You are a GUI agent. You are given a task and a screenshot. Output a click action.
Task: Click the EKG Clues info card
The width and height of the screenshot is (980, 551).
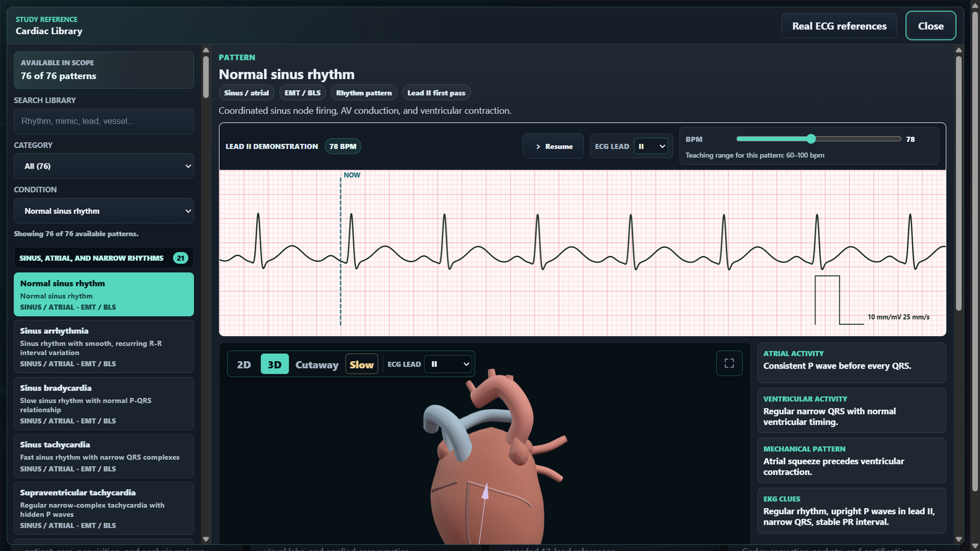[x=851, y=511]
